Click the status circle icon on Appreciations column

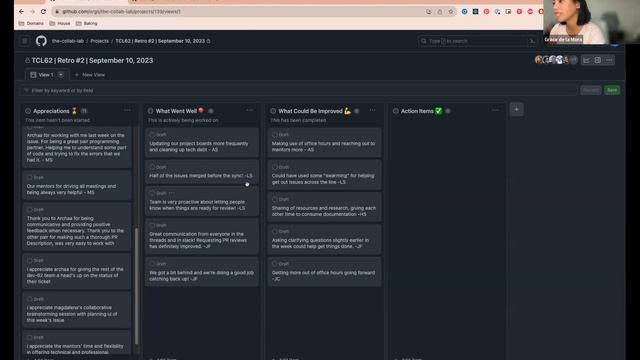pyautogui.click(x=28, y=111)
